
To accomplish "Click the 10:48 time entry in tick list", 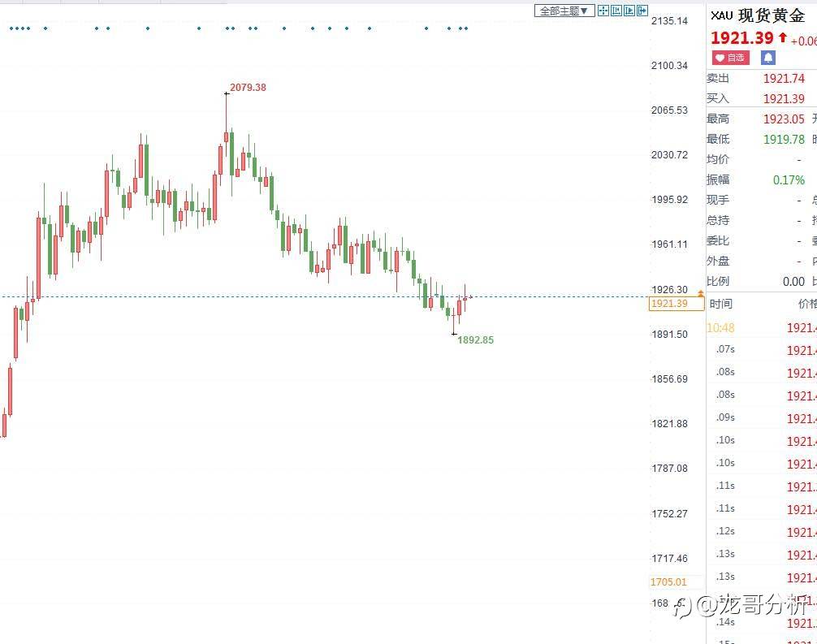I will (720, 328).
